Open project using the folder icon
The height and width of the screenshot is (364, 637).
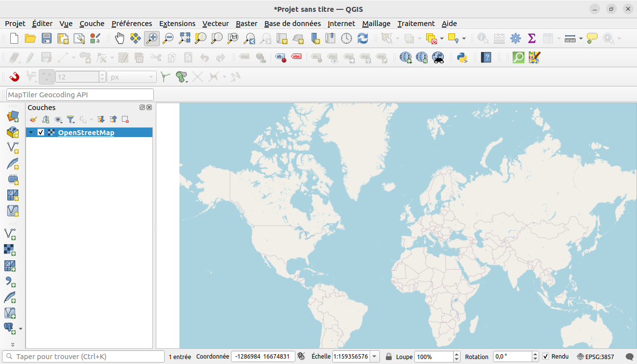pyautogui.click(x=30, y=38)
